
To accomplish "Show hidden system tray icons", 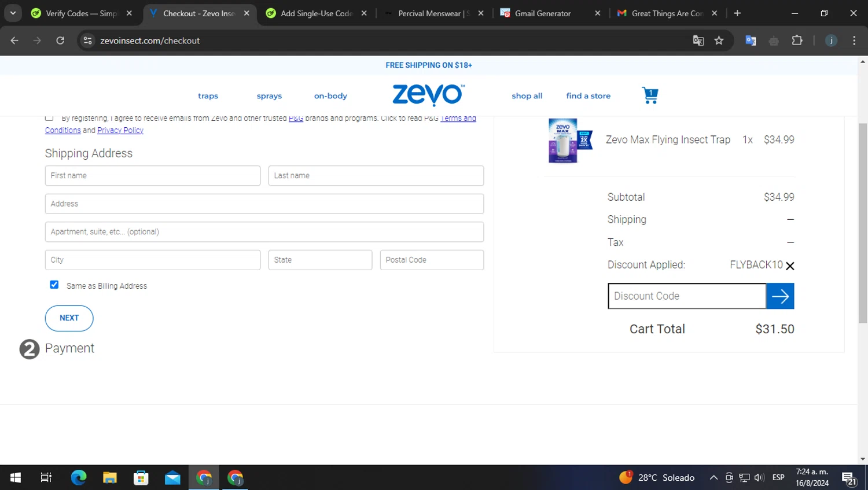I will pyautogui.click(x=713, y=477).
